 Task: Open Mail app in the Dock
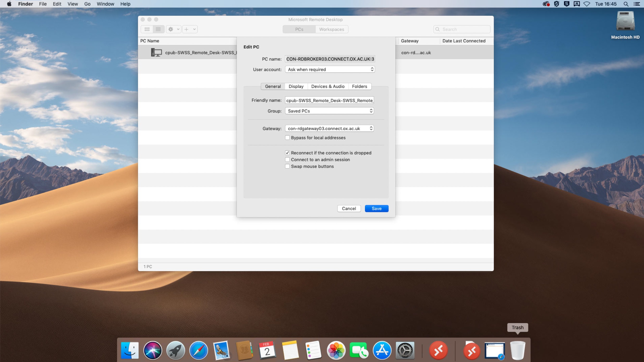pos(221,350)
